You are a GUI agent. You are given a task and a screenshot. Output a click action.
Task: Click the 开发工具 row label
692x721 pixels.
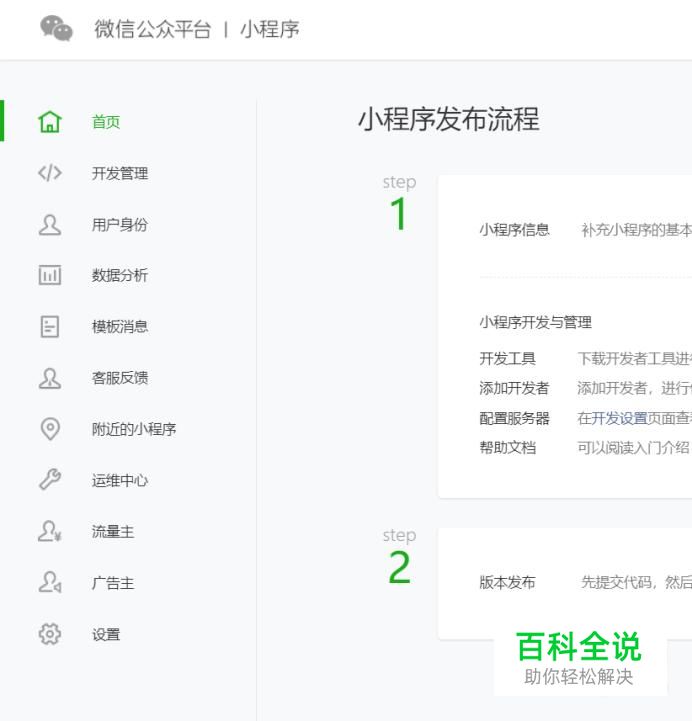pyautogui.click(x=508, y=358)
